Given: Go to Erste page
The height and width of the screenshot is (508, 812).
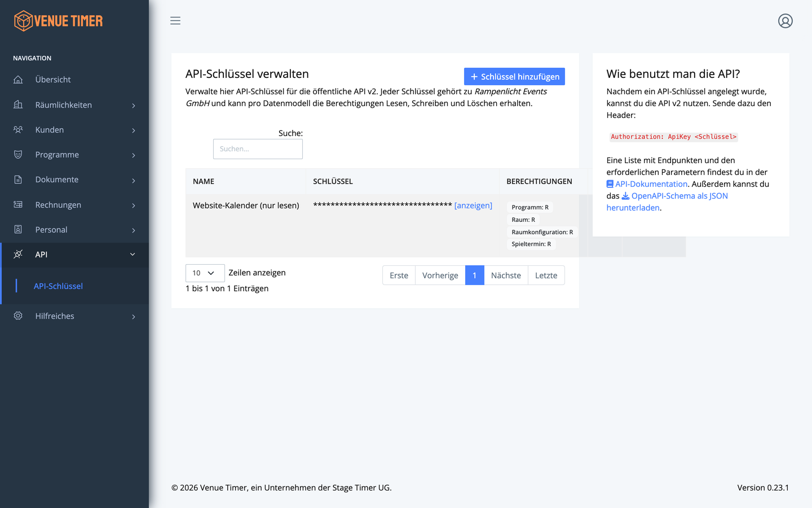Looking at the screenshot, I should pyautogui.click(x=399, y=275).
